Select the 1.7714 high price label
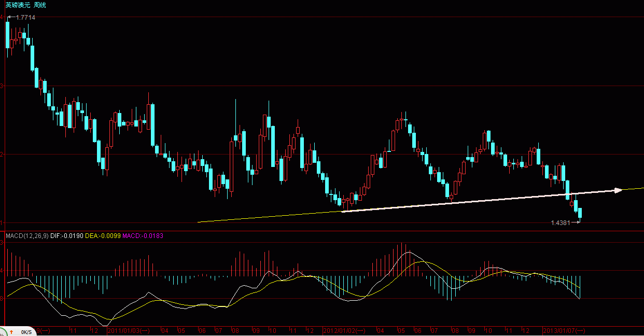Image resolution: width=644 pixels, height=336 pixels. click(x=25, y=17)
